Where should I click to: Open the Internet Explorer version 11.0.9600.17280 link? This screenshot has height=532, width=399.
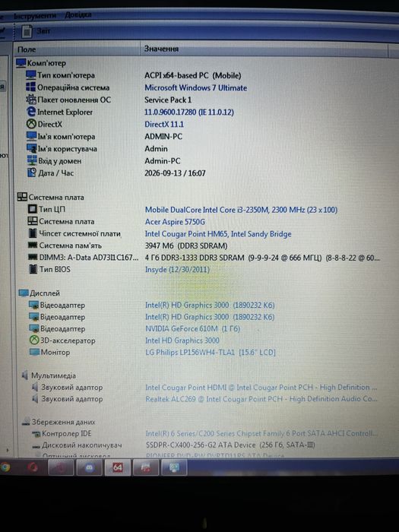189,112
